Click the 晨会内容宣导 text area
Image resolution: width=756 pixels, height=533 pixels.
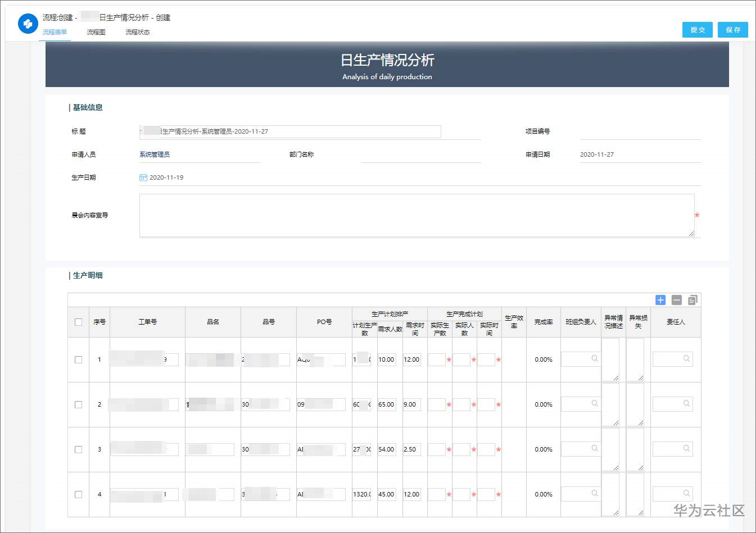(x=417, y=216)
